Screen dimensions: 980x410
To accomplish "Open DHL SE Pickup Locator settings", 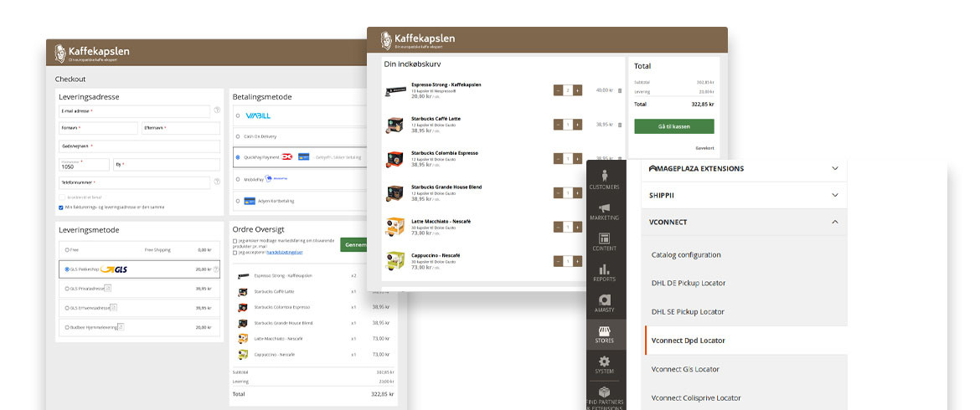I will click(688, 312).
